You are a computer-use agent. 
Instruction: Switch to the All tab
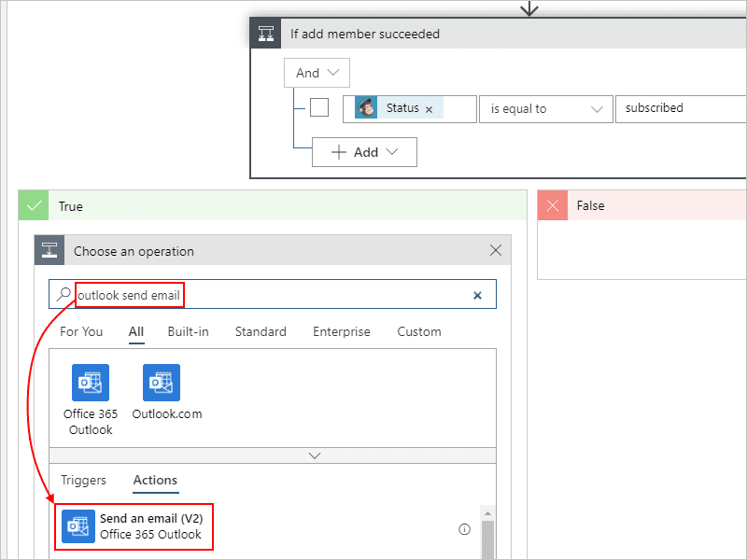pyautogui.click(x=136, y=331)
